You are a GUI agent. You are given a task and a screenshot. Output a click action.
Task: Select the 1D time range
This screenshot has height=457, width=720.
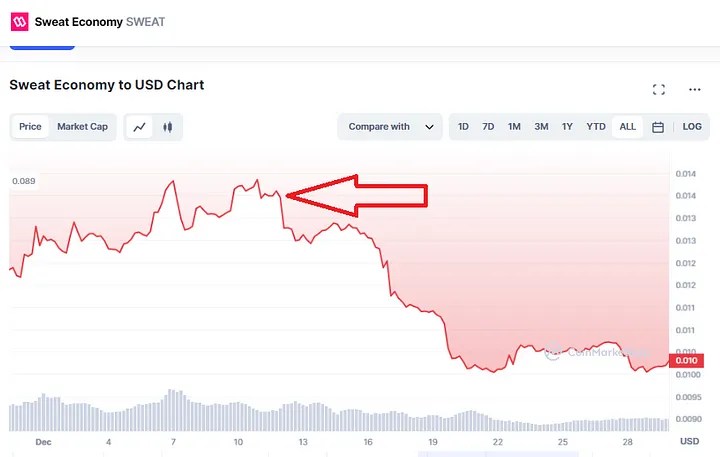tap(463, 127)
